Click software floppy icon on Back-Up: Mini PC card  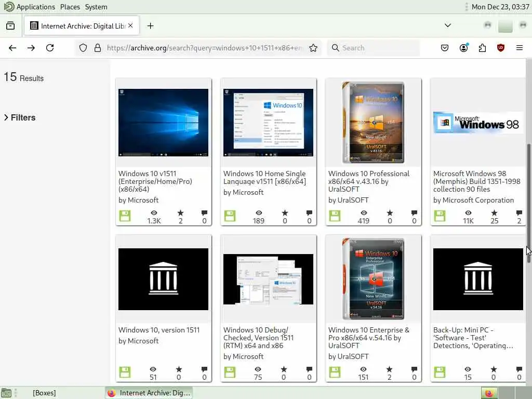pyautogui.click(x=440, y=372)
